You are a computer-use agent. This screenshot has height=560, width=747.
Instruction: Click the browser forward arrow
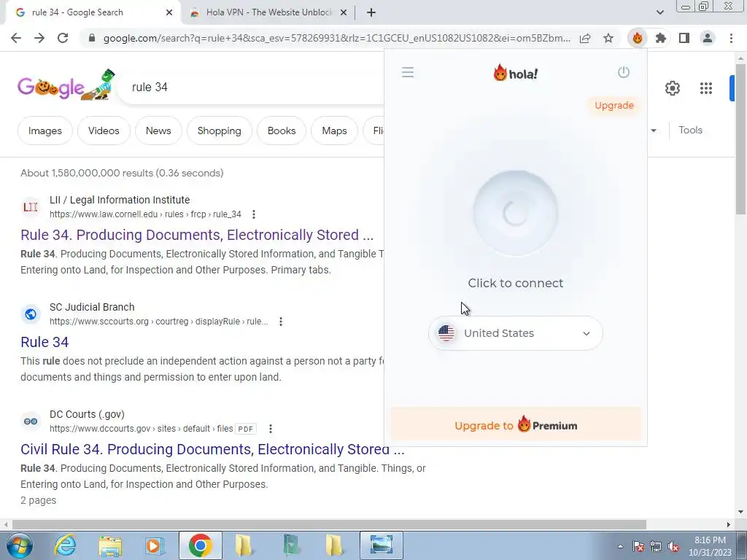tap(39, 38)
